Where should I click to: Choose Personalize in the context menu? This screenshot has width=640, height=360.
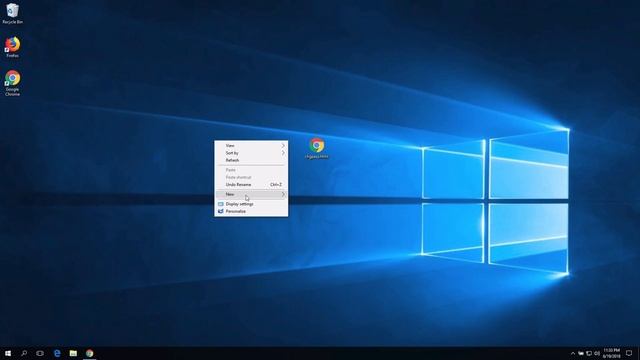click(251, 211)
